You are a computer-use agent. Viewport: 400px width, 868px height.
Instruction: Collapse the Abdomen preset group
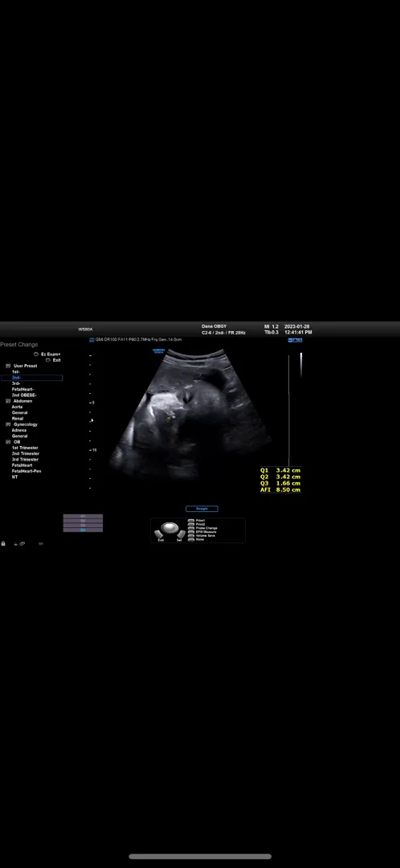[8, 401]
